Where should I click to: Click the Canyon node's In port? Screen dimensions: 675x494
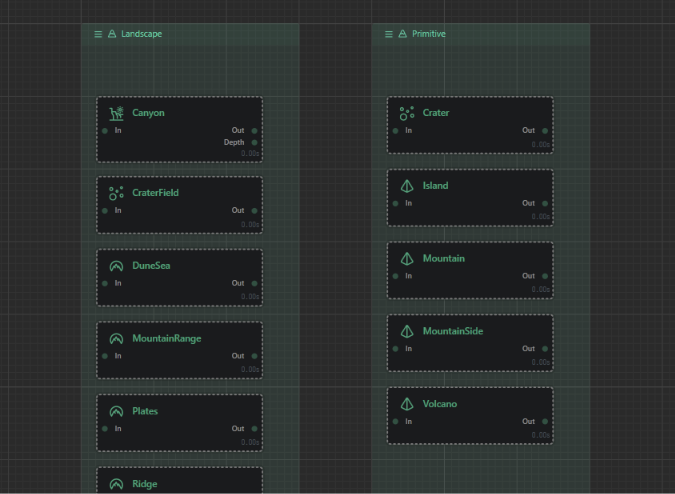105,131
